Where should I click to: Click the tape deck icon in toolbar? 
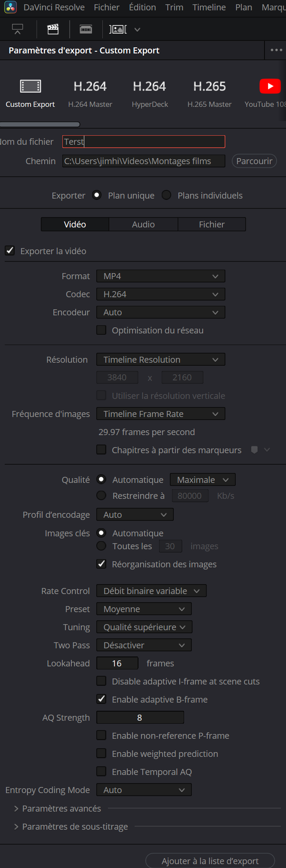86,29
